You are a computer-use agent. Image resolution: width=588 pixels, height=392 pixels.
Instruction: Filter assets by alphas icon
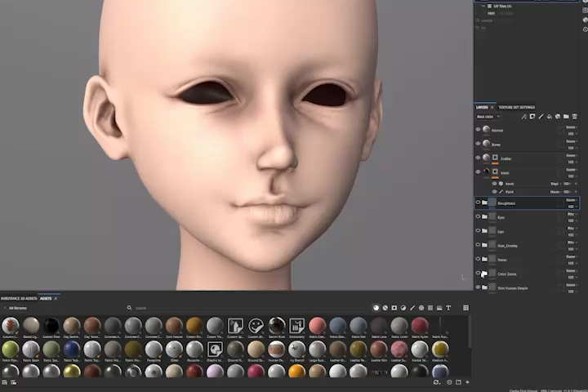point(421,308)
